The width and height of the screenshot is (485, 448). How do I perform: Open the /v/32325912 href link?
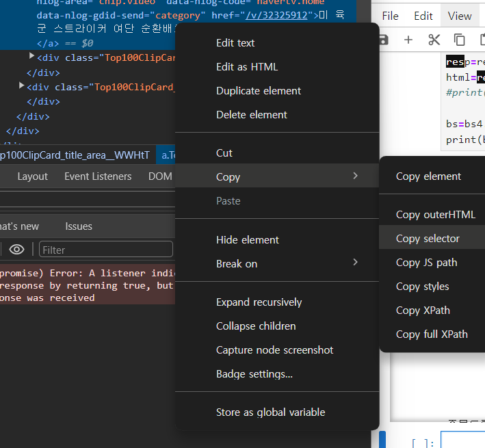(276, 15)
